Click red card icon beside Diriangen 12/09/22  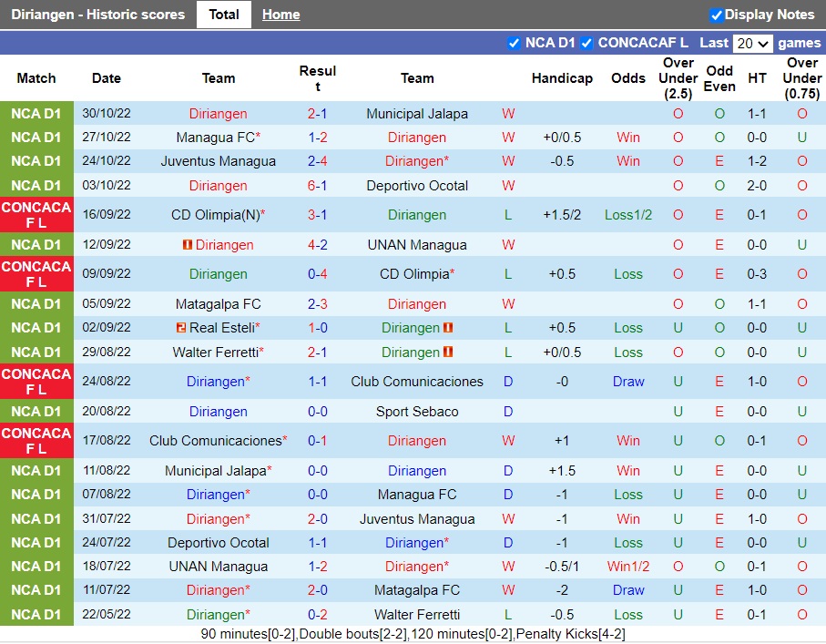coord(187,244)
